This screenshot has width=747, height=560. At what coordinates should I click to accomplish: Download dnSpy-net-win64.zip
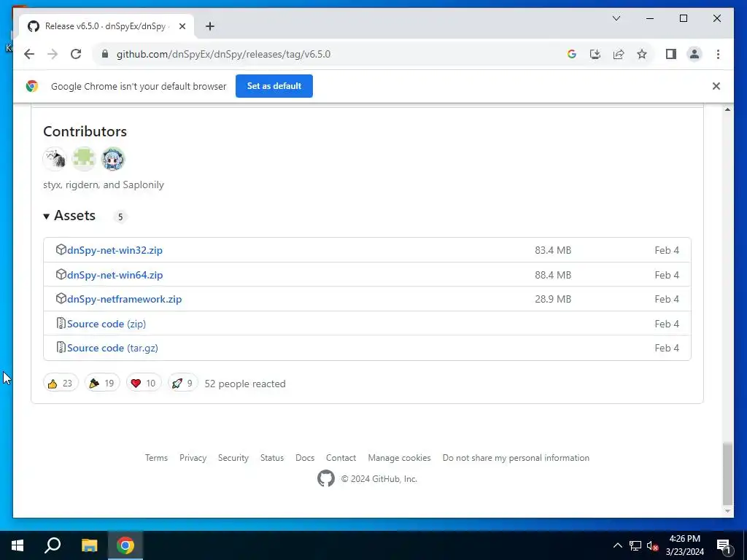tap(115, 275)
